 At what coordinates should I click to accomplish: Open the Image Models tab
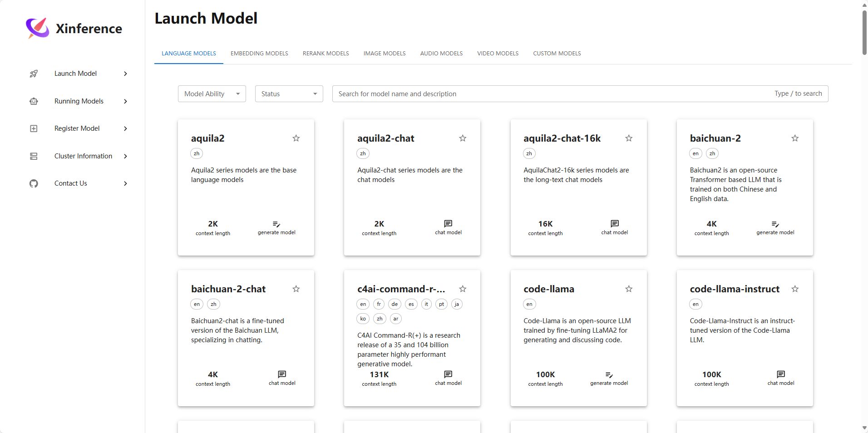(x=385, y=54)
